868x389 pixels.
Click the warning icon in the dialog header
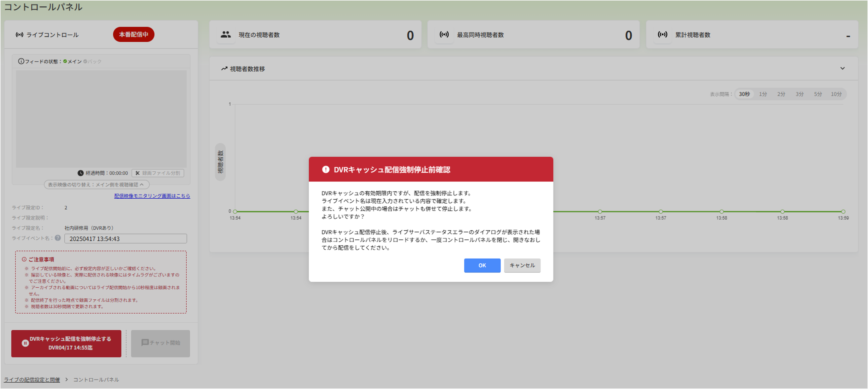coord(326,169)
